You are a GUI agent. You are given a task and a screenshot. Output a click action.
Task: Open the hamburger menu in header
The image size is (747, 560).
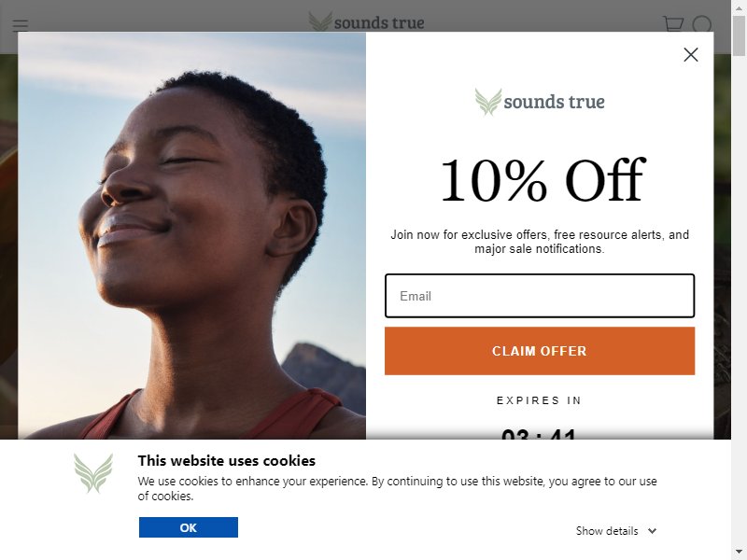coord(21,25)
